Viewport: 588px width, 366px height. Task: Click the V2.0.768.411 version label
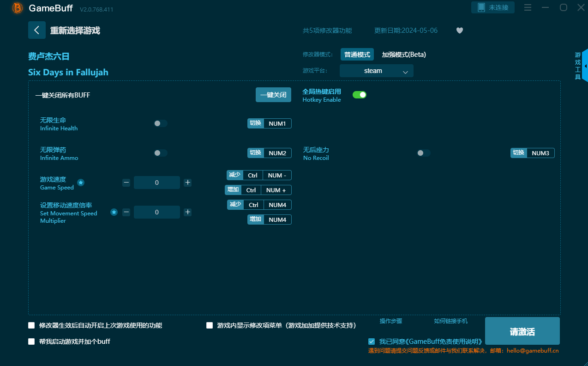(x=96, y=9)
